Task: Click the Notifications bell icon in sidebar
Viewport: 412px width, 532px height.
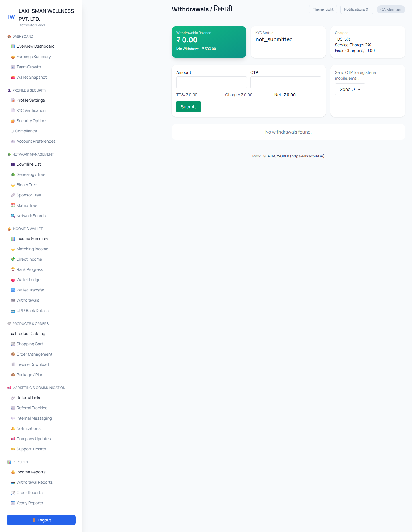Action: click(x=13, y=429)
